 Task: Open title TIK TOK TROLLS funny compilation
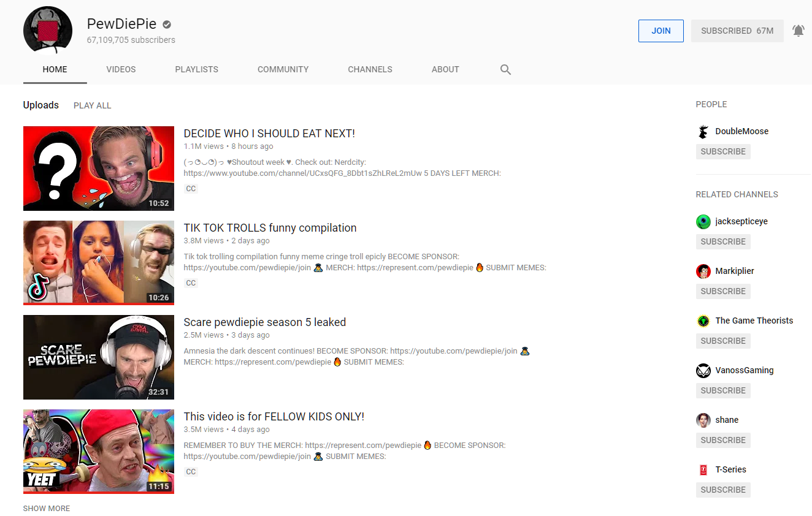(x=270, y=228)
